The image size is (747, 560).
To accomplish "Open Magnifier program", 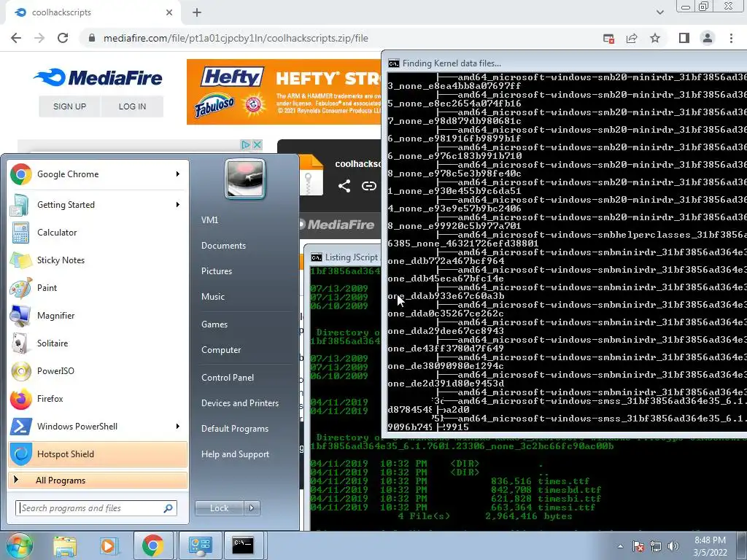I will (x=98, y=315).
